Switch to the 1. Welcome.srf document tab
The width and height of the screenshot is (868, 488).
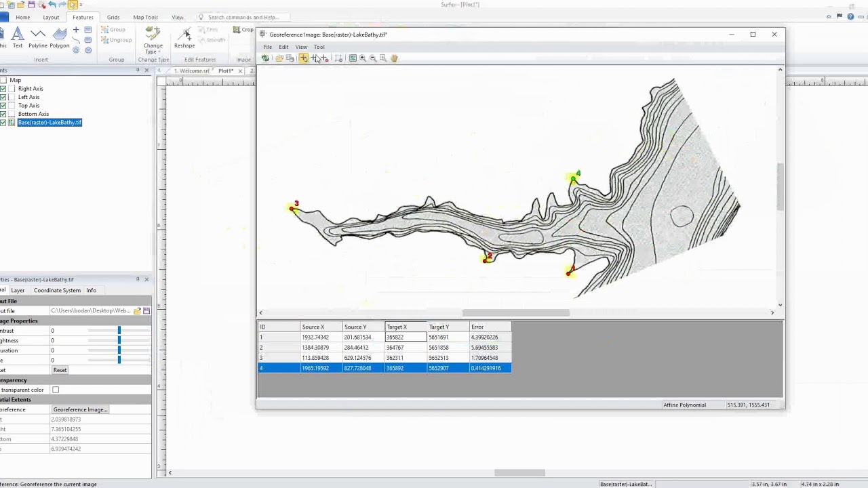pos(192,71)
